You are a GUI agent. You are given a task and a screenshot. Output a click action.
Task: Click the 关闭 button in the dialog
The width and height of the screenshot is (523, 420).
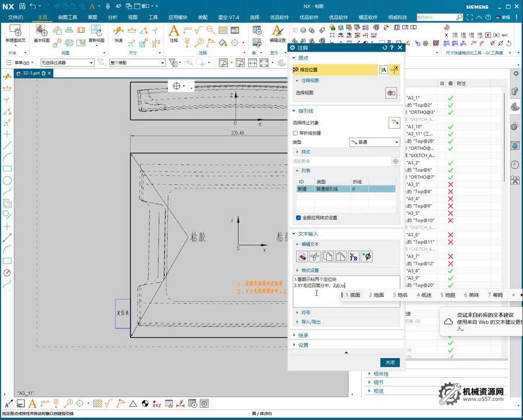click(x=390, y=362)
